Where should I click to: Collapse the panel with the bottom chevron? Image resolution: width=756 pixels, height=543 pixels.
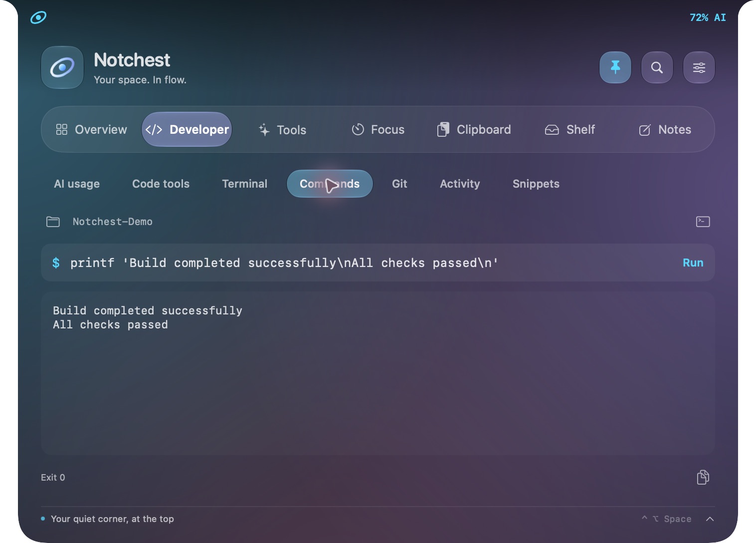click(x=710, y=519)
